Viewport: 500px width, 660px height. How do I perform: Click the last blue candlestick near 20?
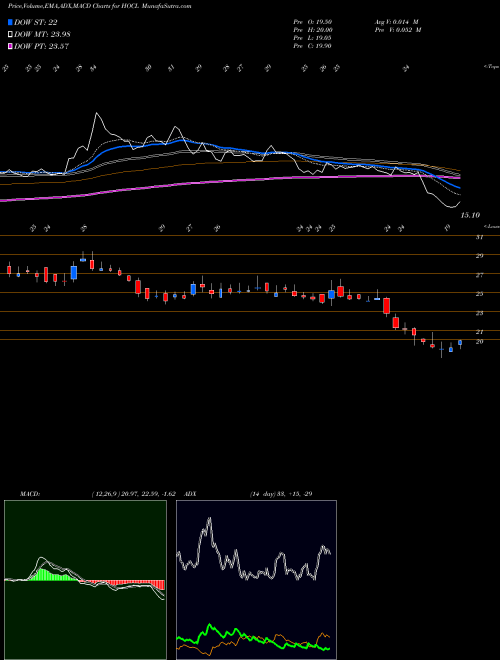(x=460, y=343)
